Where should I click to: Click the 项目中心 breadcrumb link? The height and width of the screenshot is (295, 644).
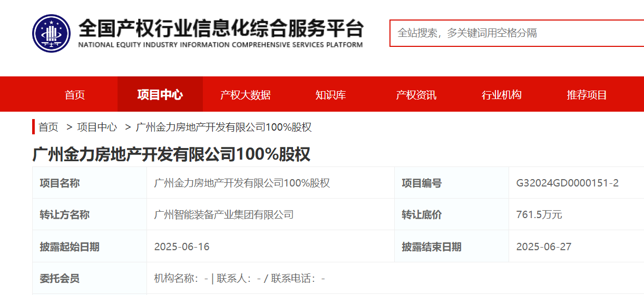97,127
